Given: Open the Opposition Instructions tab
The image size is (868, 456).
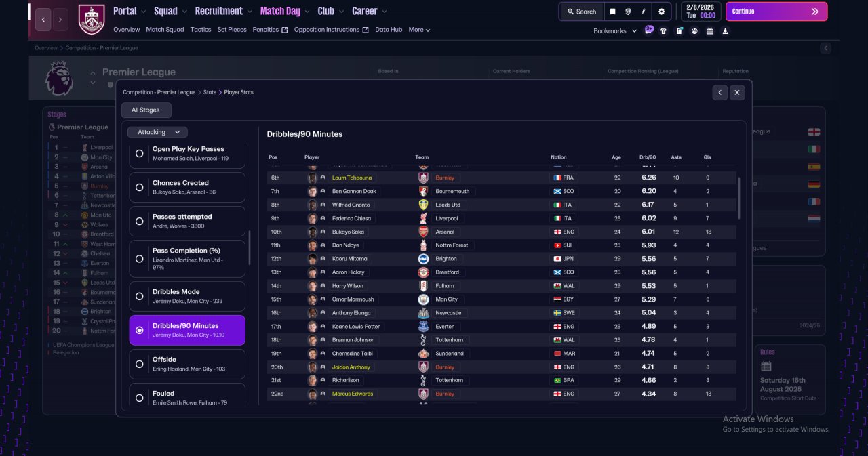Looking at the screenshot, I should point(332,30).
